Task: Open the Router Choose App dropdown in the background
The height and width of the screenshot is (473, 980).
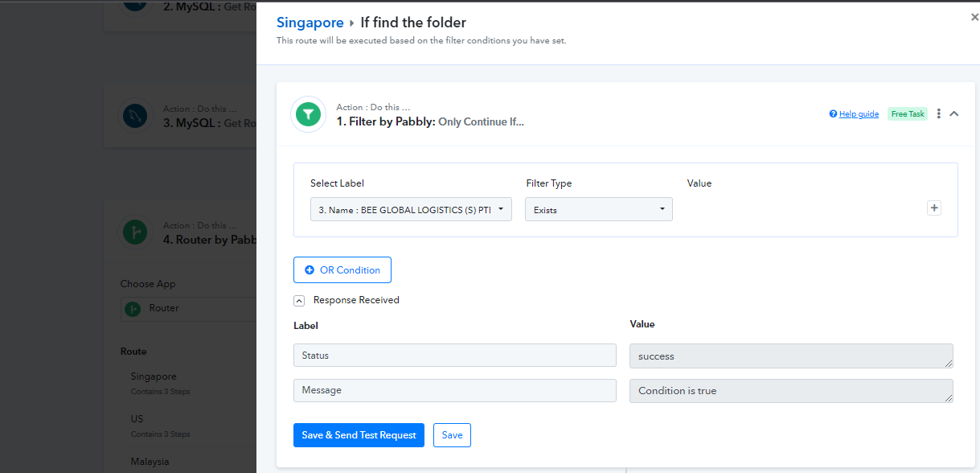Action: tap(189, 308)
